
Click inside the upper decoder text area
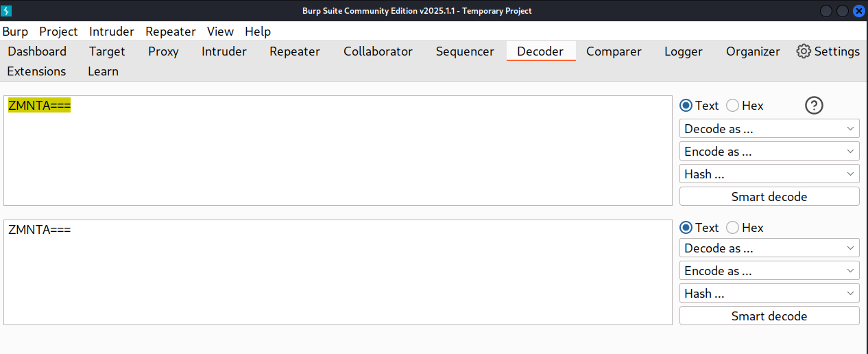[x=338, y=150]
